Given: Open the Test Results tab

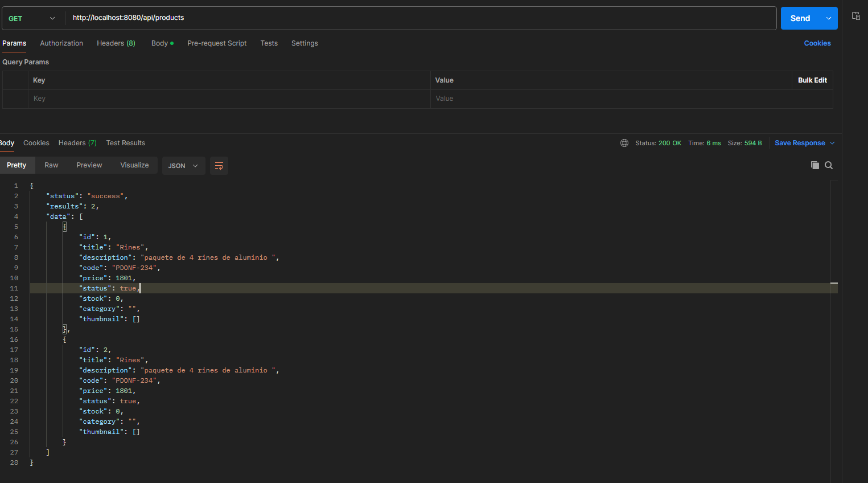Looking at the screenshot, I should [x=125, y=143].
